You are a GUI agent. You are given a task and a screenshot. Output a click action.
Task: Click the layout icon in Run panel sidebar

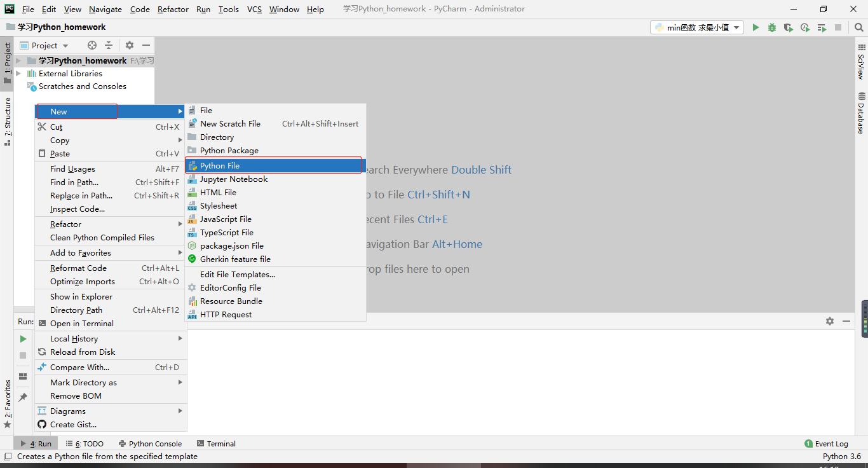23,376
